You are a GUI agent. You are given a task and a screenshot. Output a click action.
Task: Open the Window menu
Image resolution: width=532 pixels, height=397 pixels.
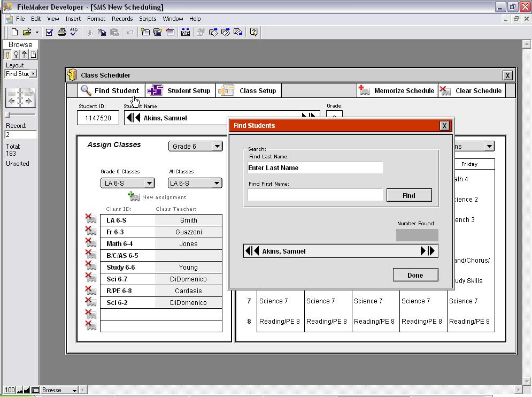click(173, 19)
